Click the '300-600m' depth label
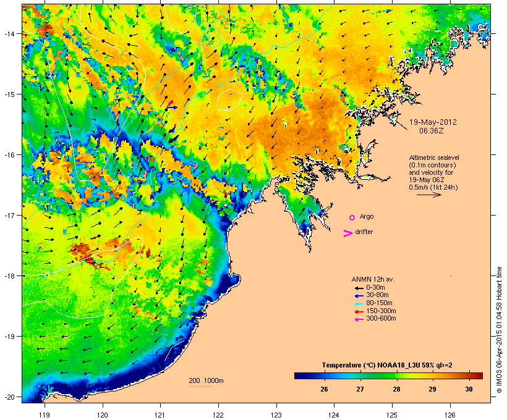 click(381, 319)
